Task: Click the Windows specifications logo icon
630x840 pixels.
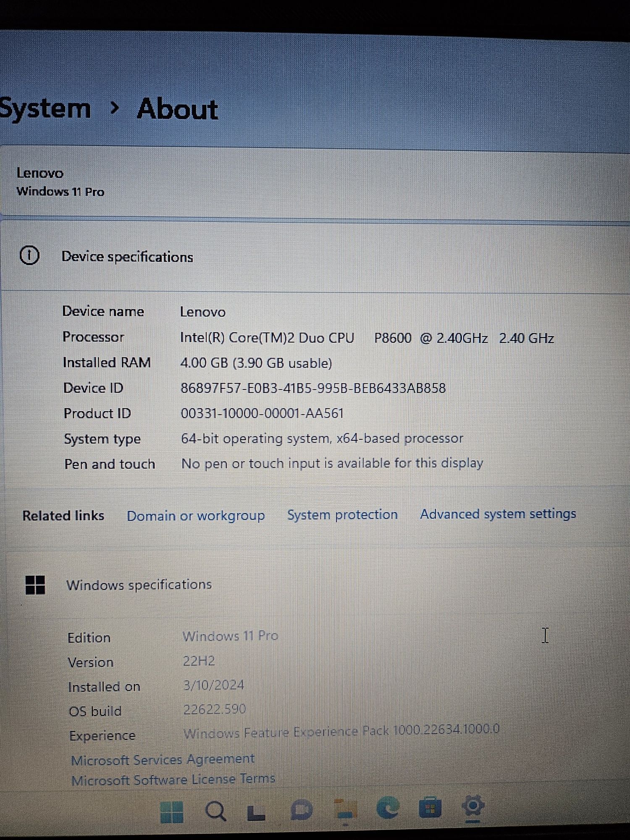Action: [35, 585]
